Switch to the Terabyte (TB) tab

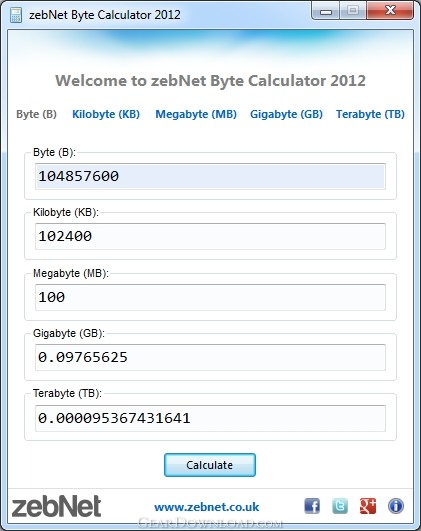pos(370,114)
